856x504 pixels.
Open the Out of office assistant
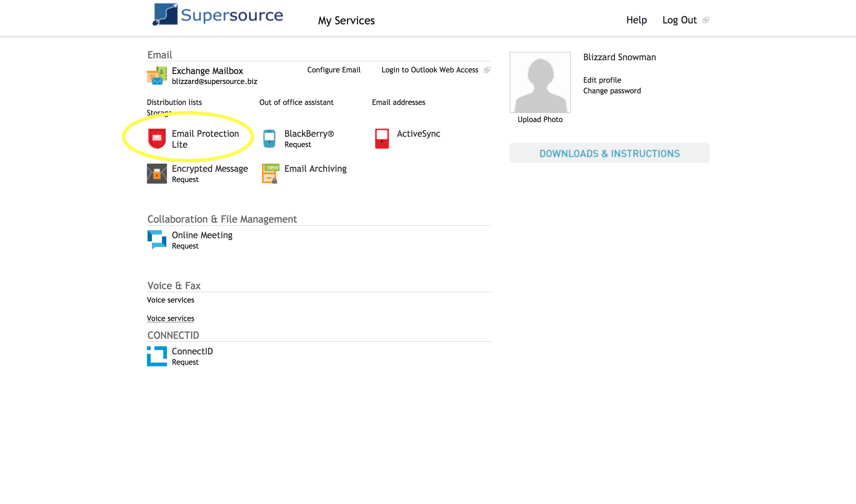[296, 102]
